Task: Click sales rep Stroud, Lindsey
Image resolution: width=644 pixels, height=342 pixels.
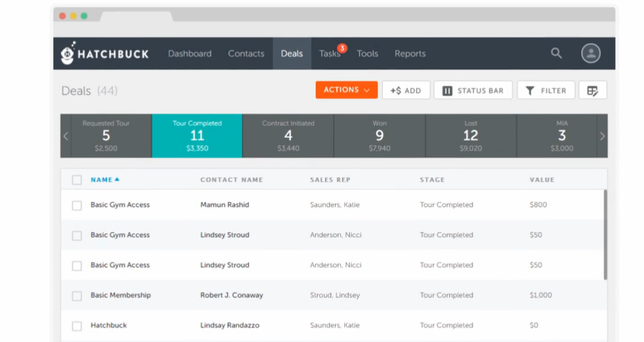Action: [335, 295]
